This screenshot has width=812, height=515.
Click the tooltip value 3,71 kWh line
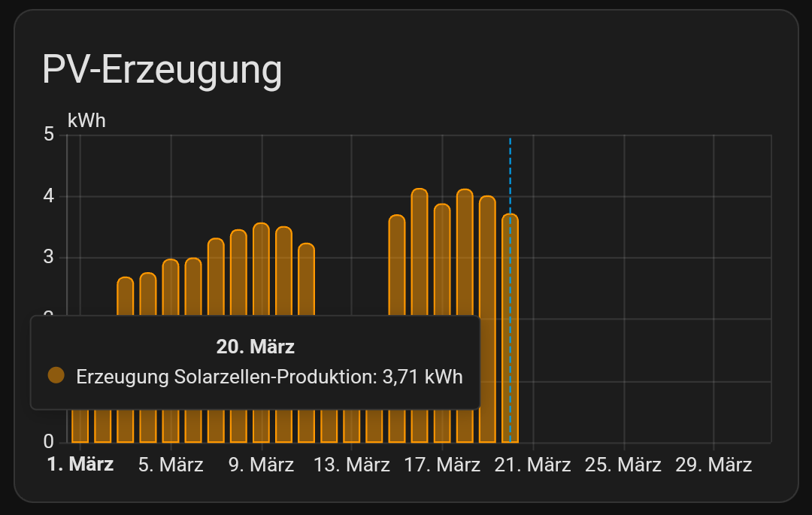coord(269,377)
